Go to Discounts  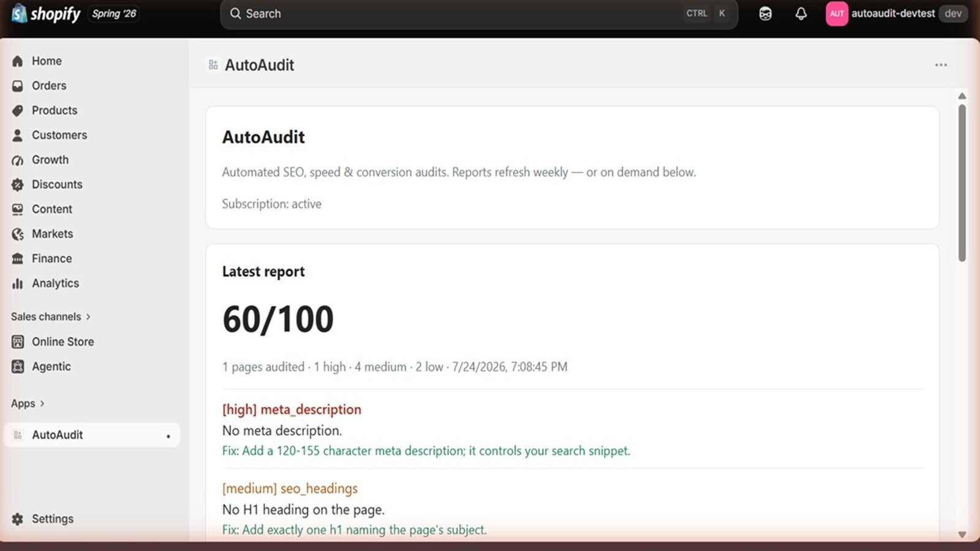(x=57, y=184)
